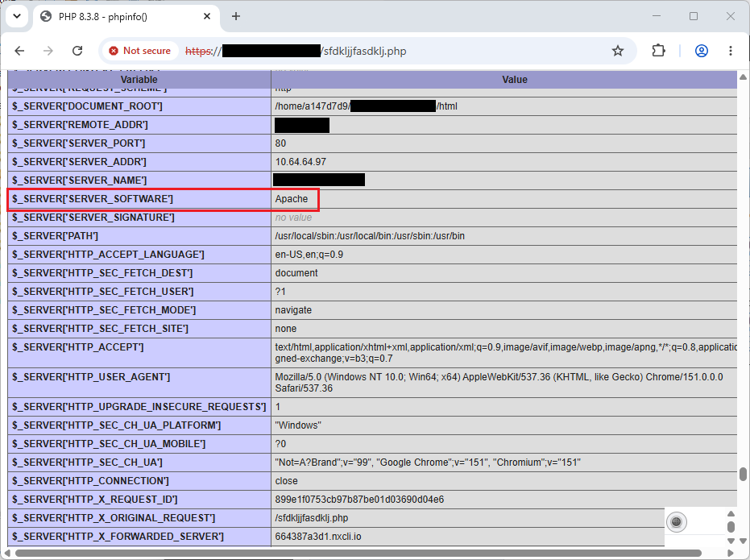The width and height of the screenshot is (750, 560).
Task: Click the en-US,en;q=0.9 value
Action: pyautogui.click(x=309, y=255)
